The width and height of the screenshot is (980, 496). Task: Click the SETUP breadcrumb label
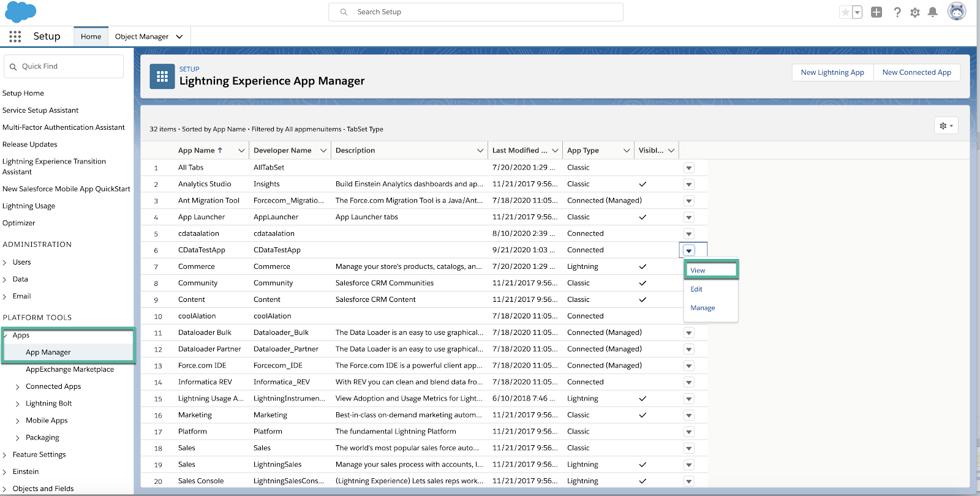point(189,69)
